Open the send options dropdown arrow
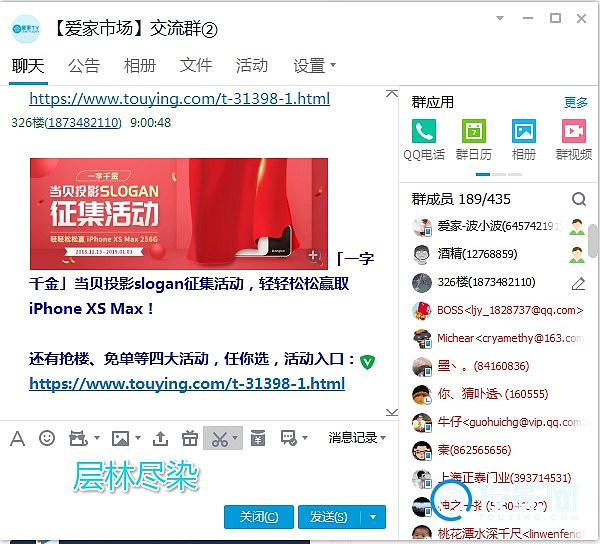 tap(373, 517)
